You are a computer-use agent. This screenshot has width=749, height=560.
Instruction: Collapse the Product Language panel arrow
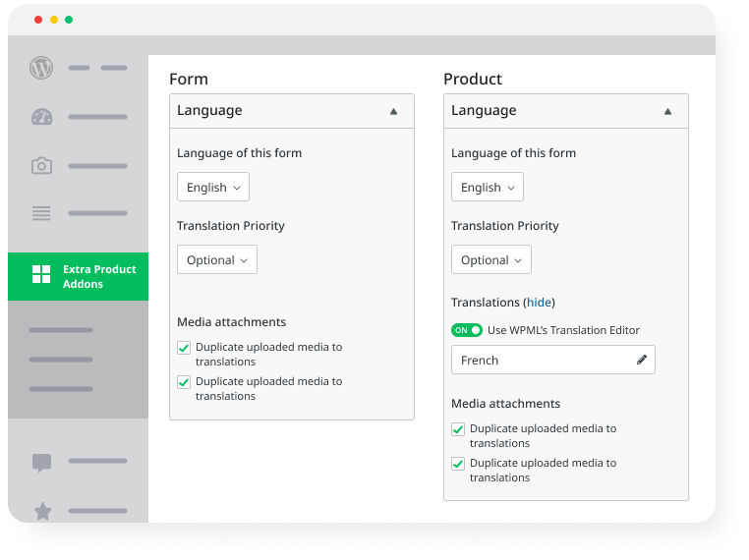tap(667, 111)
